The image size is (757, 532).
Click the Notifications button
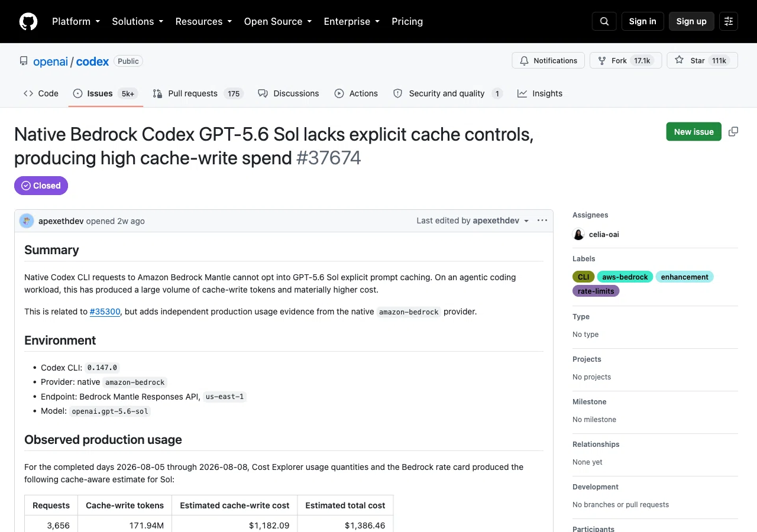coord(548,61)
